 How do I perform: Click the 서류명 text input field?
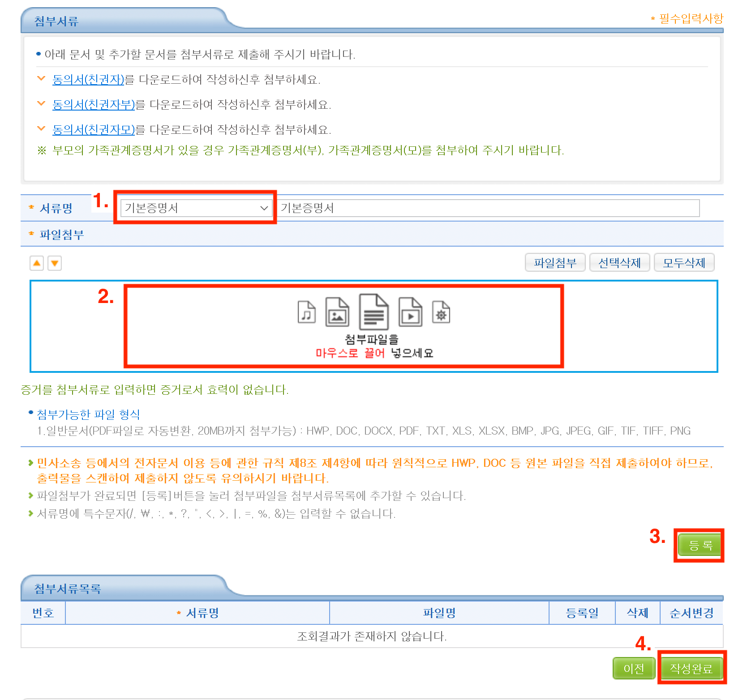tap(488, 208)
